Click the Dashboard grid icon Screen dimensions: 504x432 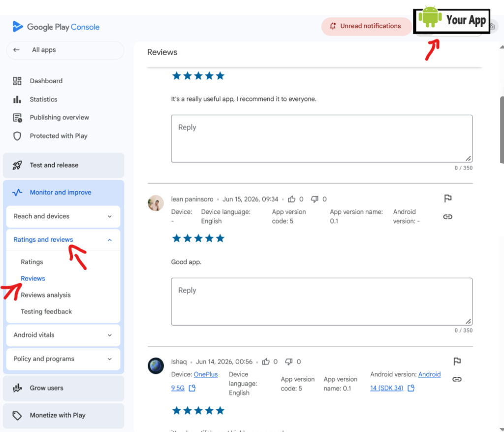click(x=17, y=81)
